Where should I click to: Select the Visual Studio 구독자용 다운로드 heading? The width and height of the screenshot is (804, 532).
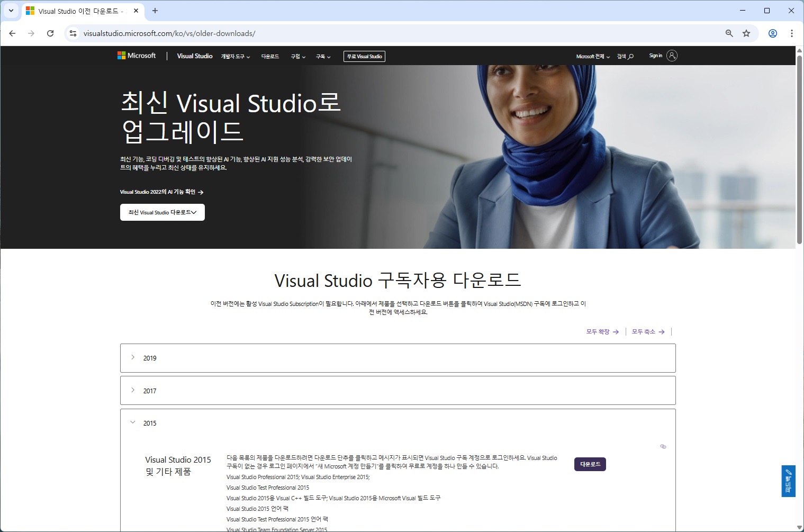pyautogui.click(x=398, y=281)
